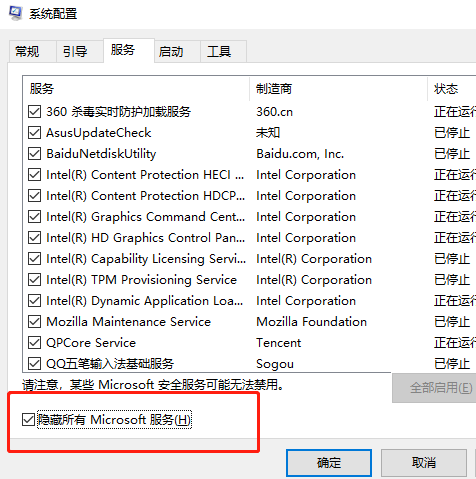Go to the 启动 tab
Image resolution: width=476 pixels, height=479 pixels.
pyautogui.click(x=177, y=52)
